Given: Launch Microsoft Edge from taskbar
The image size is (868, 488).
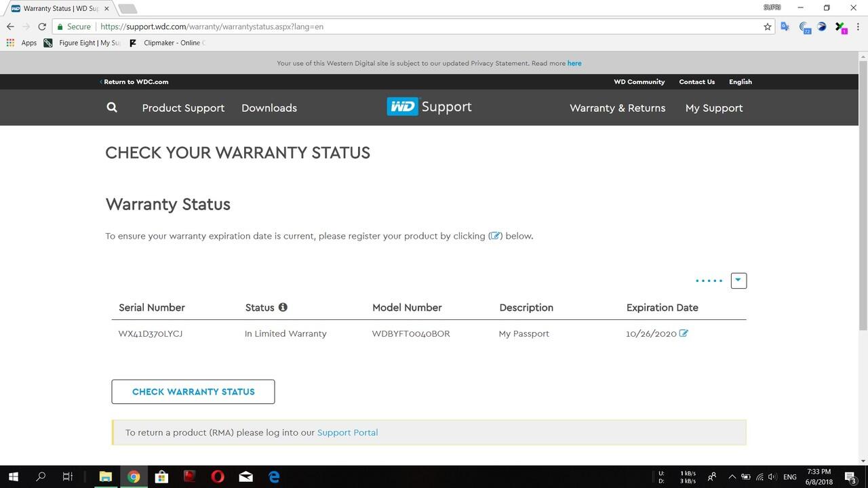Looking at the screenshot, I should coord(274,476).
